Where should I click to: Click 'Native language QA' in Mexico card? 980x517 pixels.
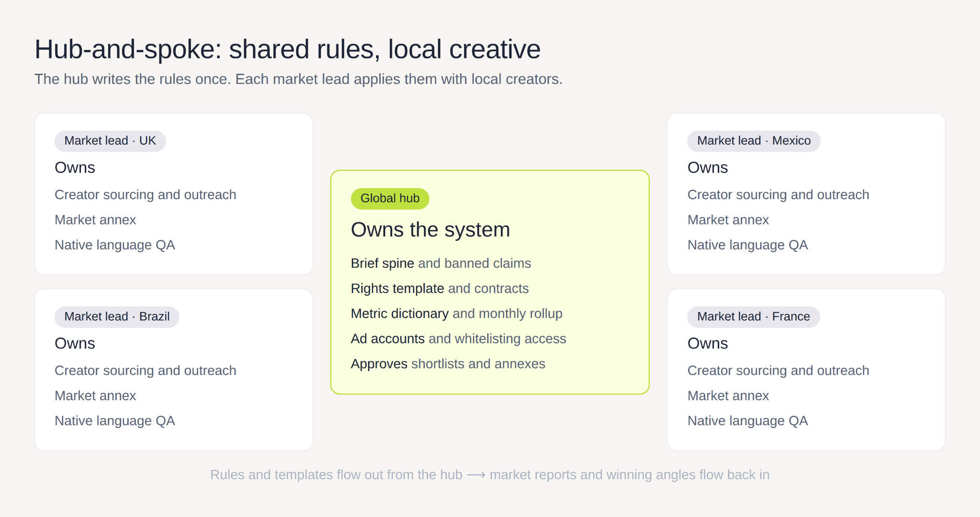[x=747, y=245]
